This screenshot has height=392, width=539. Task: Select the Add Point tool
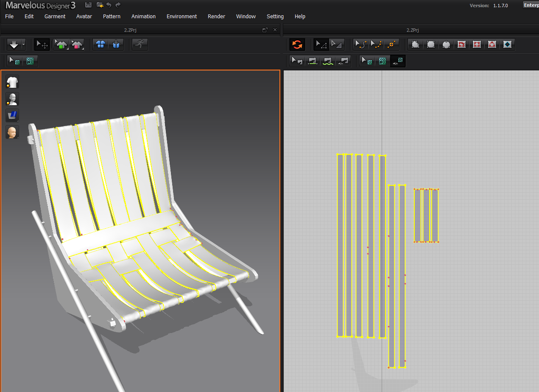point(391,45)
